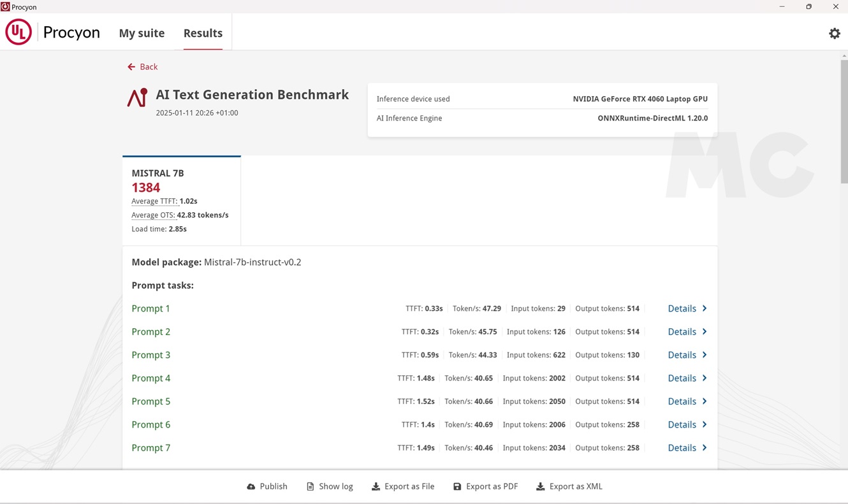Open the Prompt 6 link

pyautogui.click(x=151, y=425)
